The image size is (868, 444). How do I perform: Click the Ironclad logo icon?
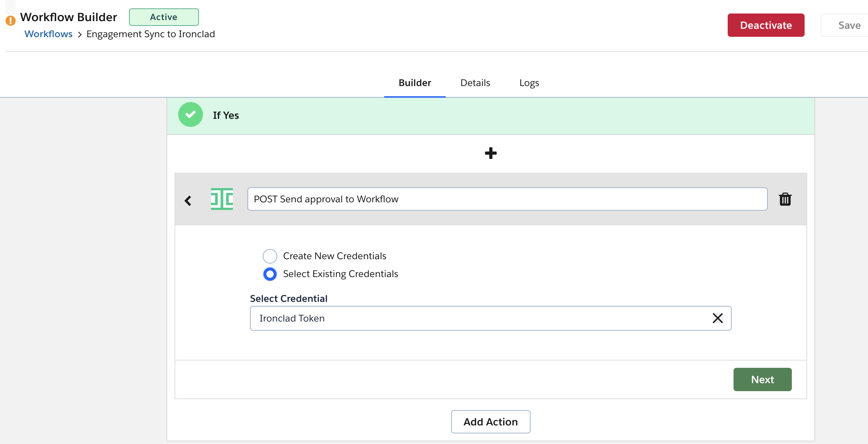tap(222, 199)
